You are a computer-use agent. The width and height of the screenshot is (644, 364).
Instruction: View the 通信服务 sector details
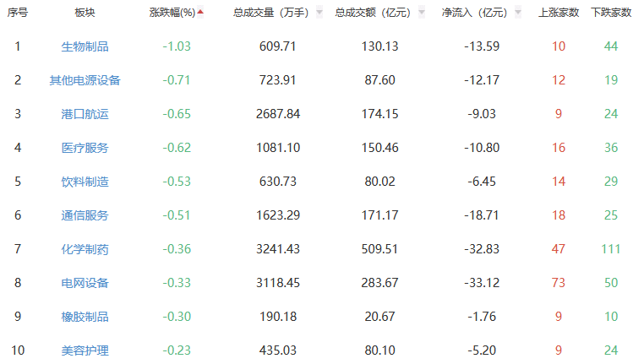(85, 215)
